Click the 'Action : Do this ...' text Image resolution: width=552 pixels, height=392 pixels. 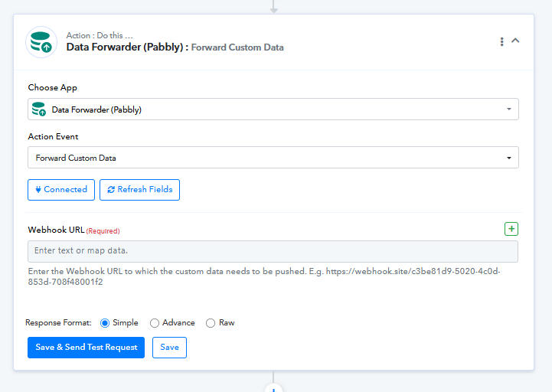pos(100,35)
